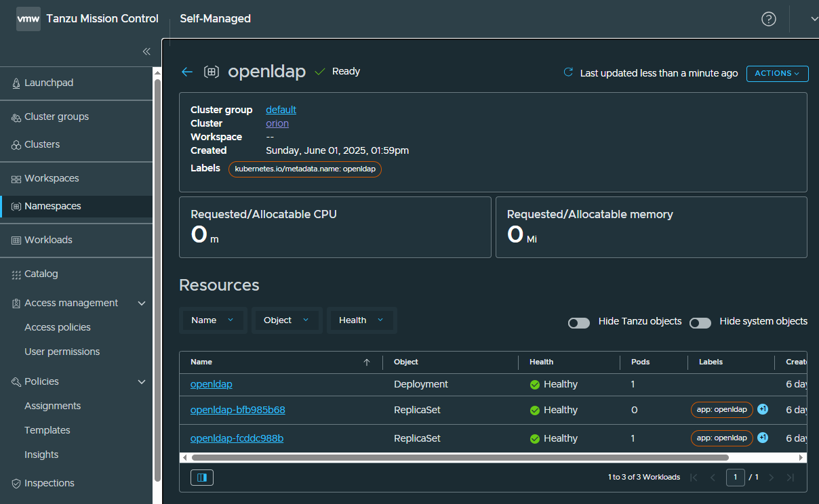Go to the previous page of workloads
This screenshot has width=819, height=504.
click(x=713, y=478)
